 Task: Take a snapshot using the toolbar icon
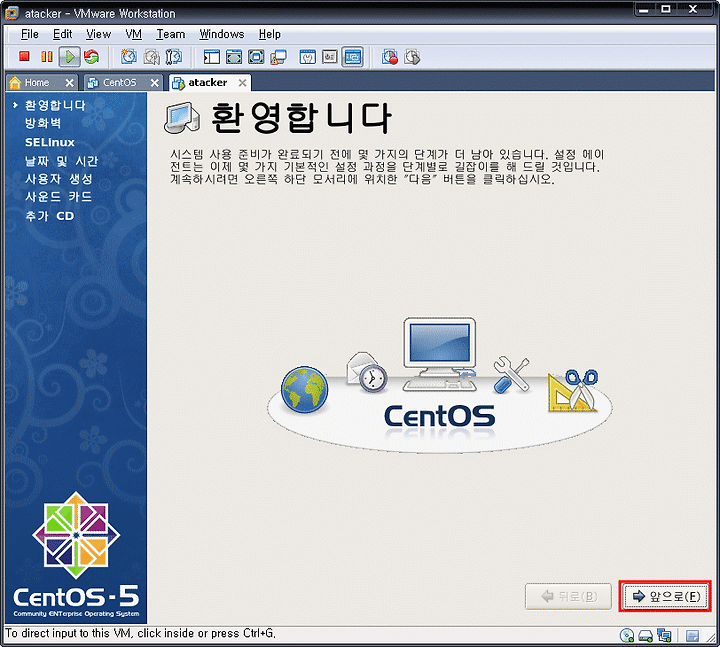[129, 57]
